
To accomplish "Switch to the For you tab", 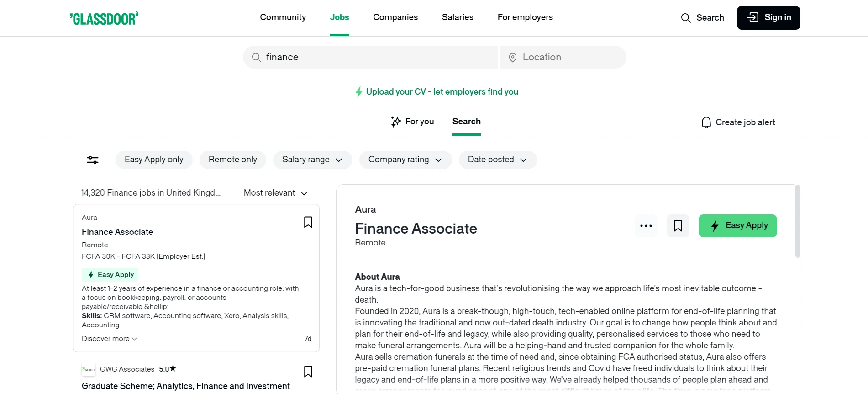I will point(412,122).
